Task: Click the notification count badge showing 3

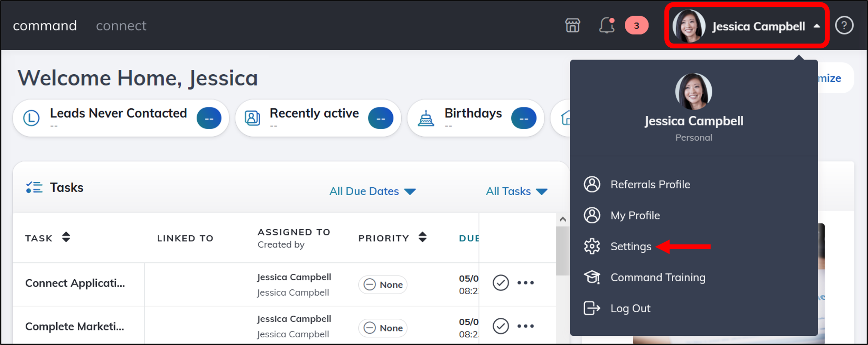Action: (636, 25)
